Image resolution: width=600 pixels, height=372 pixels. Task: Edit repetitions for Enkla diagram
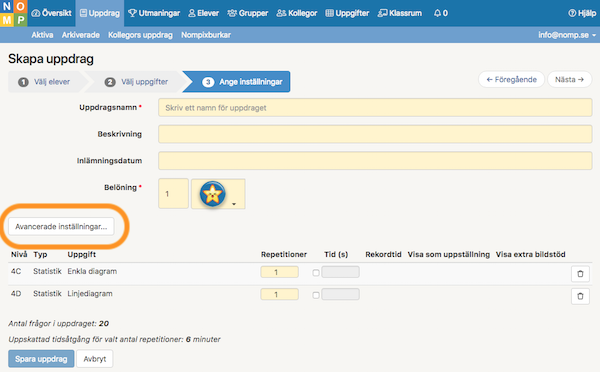click(279, 272)
